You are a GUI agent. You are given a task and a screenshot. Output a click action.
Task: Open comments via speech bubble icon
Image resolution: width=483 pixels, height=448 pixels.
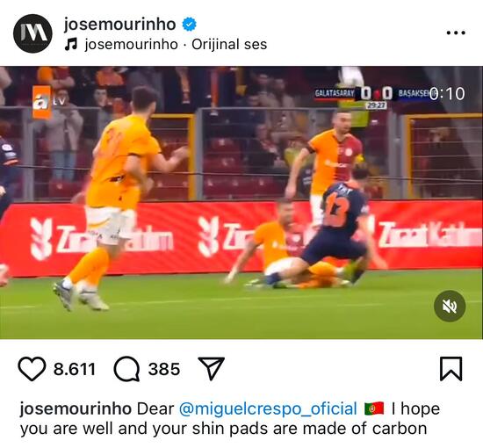(126, 369)
